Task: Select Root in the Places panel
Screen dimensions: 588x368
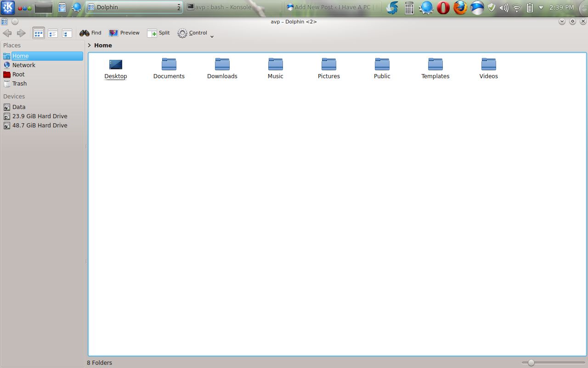Action: (x=43, y=75)
